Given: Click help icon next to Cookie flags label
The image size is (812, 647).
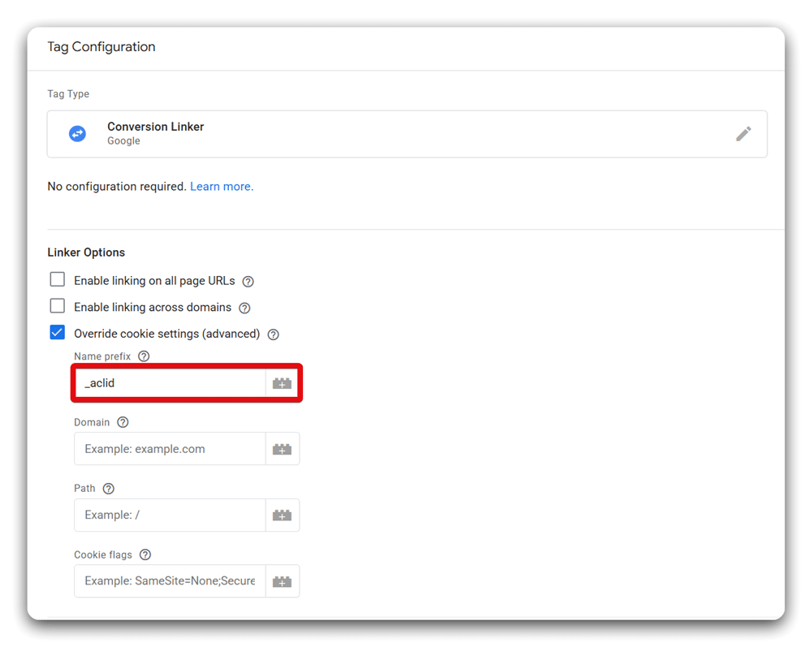Looking at the screenshot, I should pos(145,554).
